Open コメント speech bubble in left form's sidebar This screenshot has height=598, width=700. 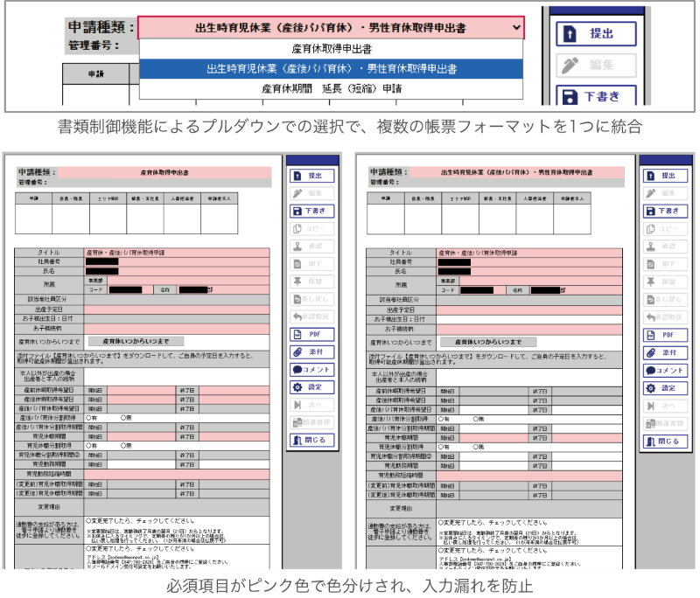[x=312, y=370]
